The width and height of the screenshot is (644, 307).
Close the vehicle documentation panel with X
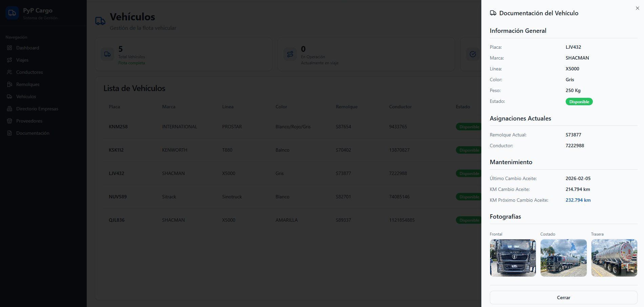[x=638, y=8]
